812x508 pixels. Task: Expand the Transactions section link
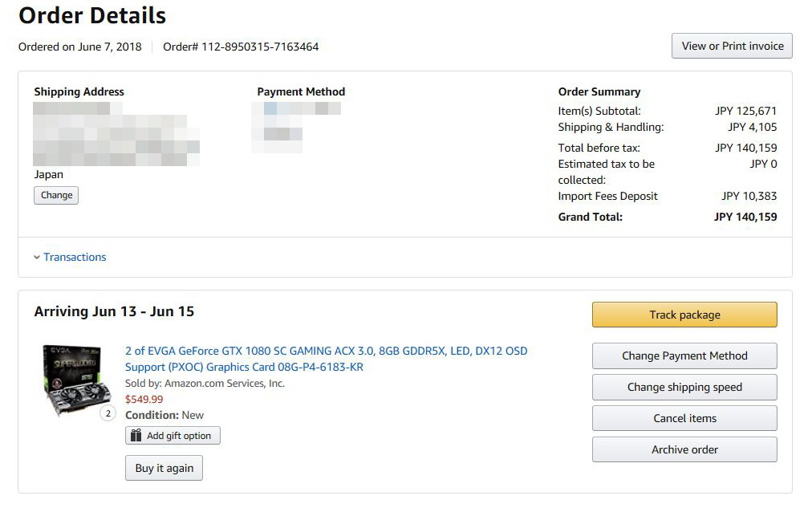75,257
